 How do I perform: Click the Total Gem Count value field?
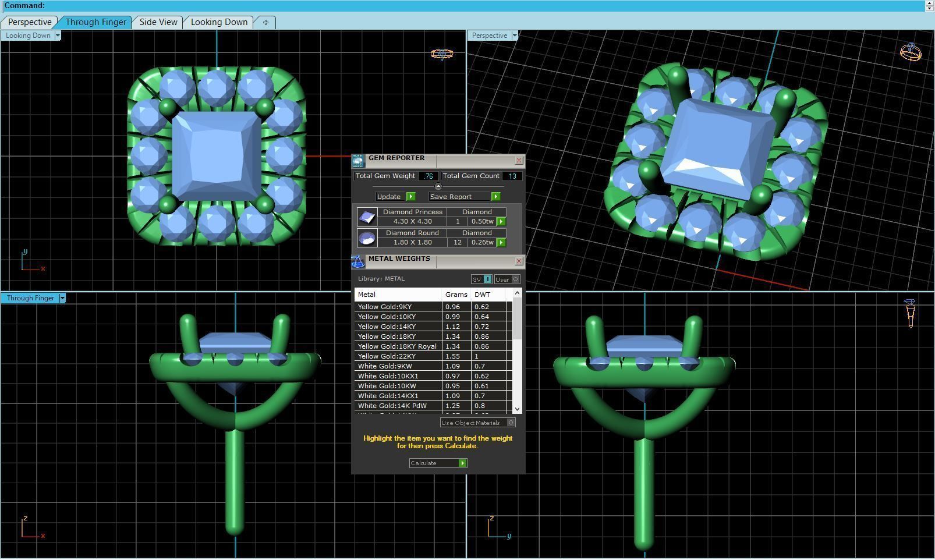point(512,176)
